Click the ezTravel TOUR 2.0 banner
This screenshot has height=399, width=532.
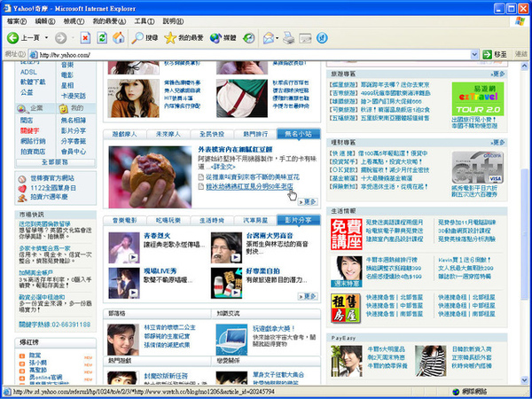click(478, 98)
